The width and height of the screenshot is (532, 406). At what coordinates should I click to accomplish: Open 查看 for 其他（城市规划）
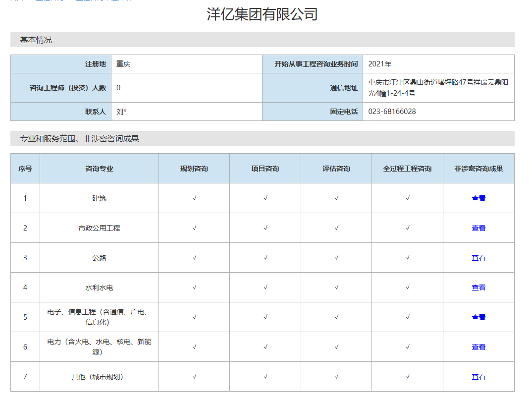click(x=478, y=376)
